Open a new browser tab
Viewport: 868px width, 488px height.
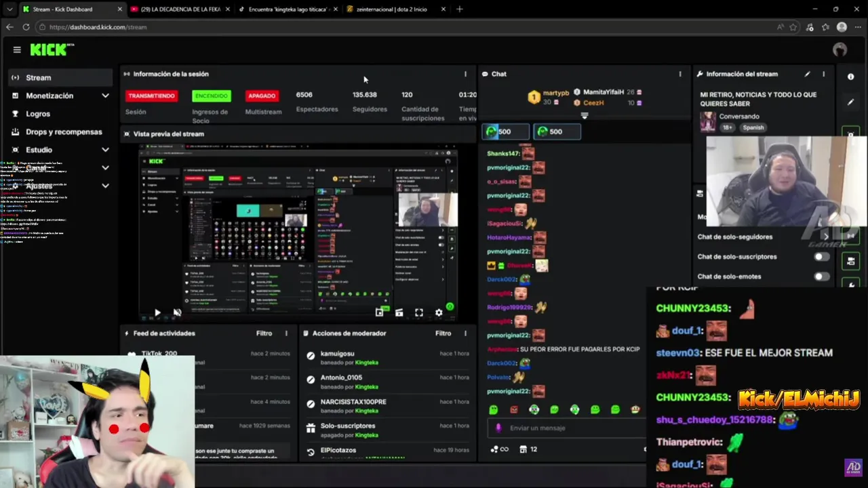459,9
